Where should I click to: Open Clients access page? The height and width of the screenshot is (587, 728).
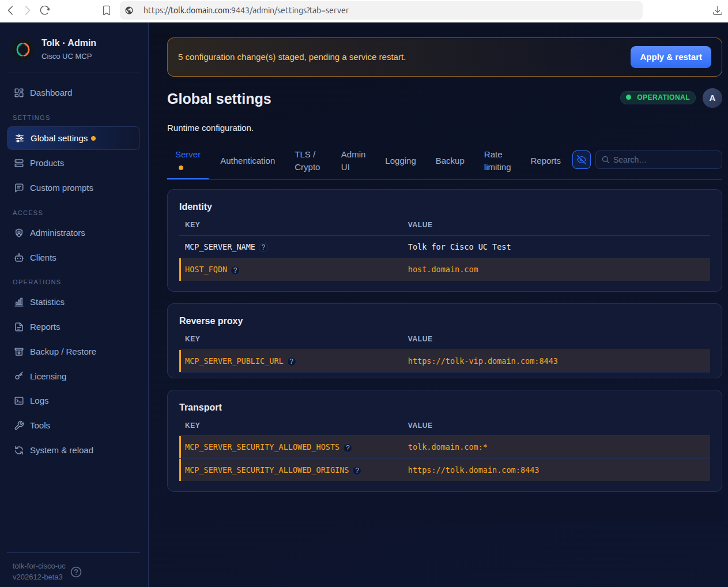pyautogui.click(x=73, y=258)
